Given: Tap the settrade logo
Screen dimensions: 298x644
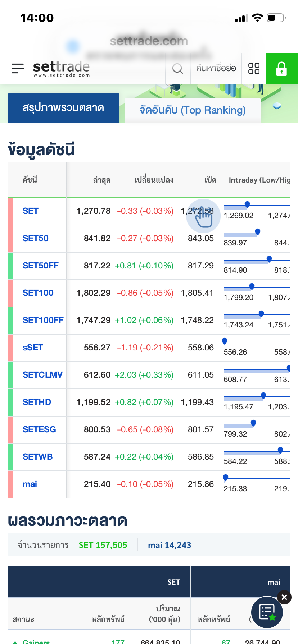Looking at the screenshot, I should 62,68.
